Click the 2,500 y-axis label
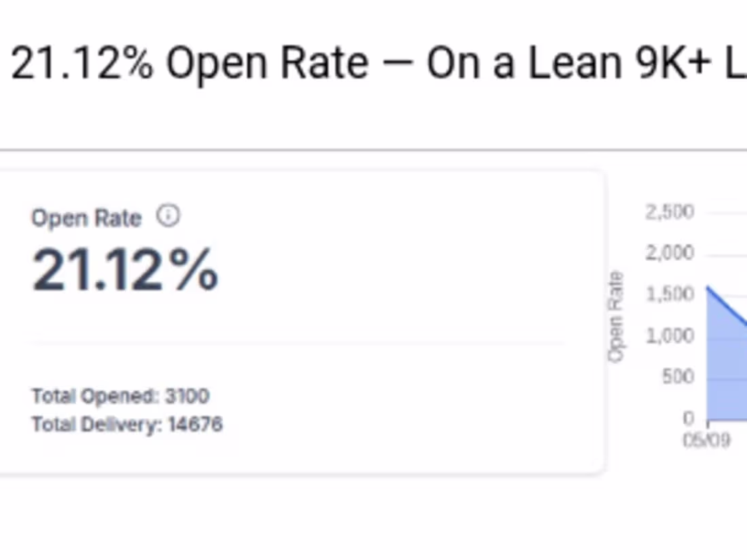747x560 pixels. 670,212
